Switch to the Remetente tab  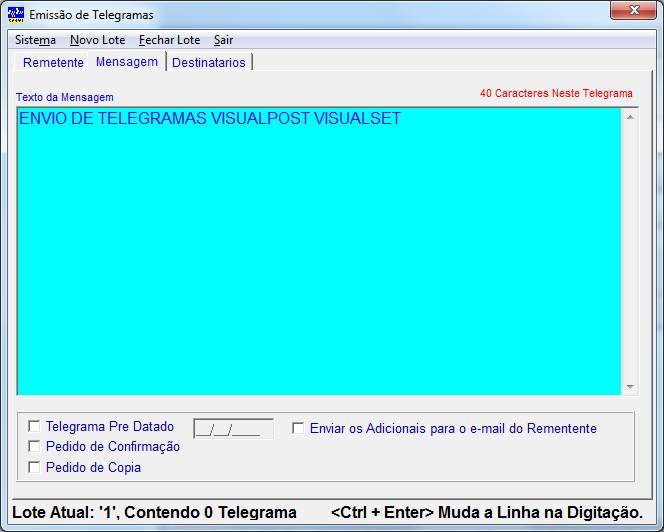click(53, 62)
